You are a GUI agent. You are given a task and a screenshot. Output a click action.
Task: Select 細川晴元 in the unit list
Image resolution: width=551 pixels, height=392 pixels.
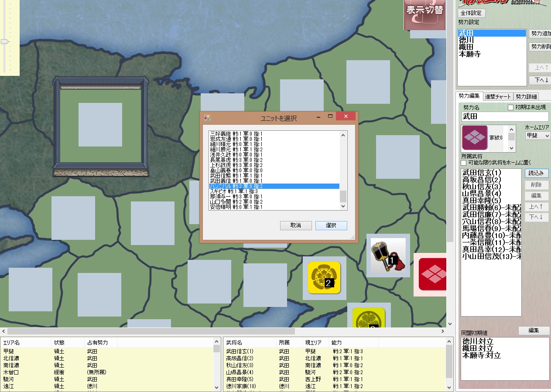274,144
